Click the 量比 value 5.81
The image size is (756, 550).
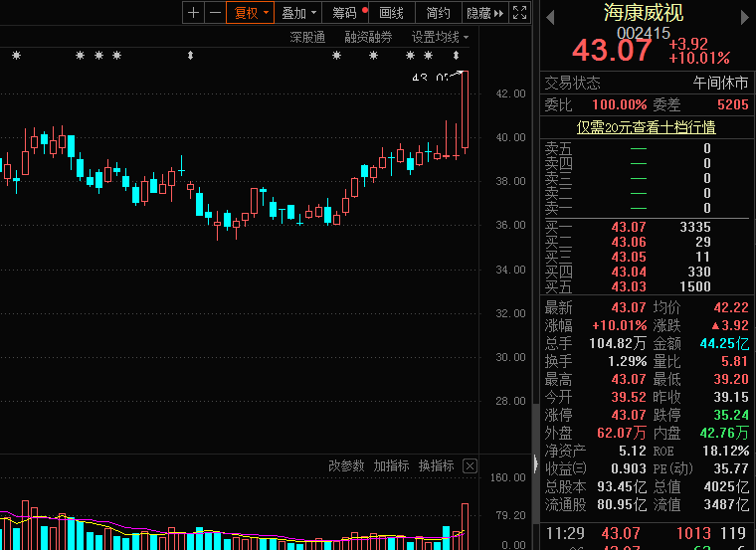tap(734, 361)
